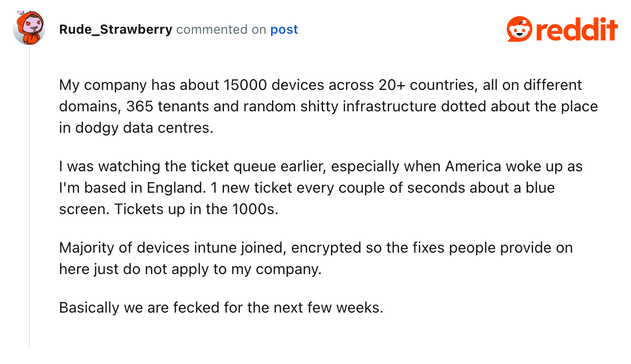Collapse the comment via the vertical thread line

pyautogui.click(x=29, y=196)
